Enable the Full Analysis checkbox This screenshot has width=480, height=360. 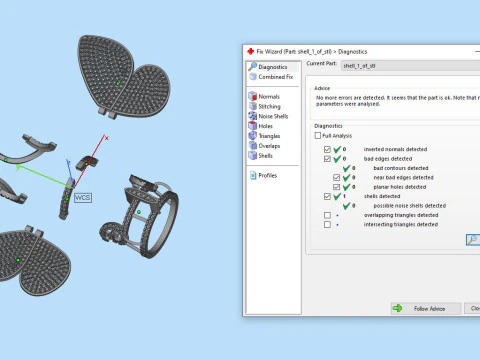click(x=318, y=135)
